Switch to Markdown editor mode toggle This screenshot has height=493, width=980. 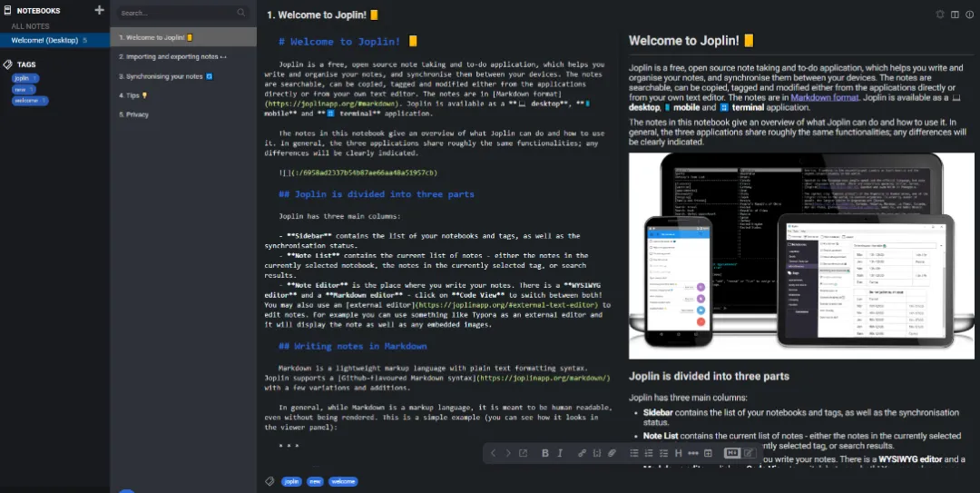pos(732,453)
